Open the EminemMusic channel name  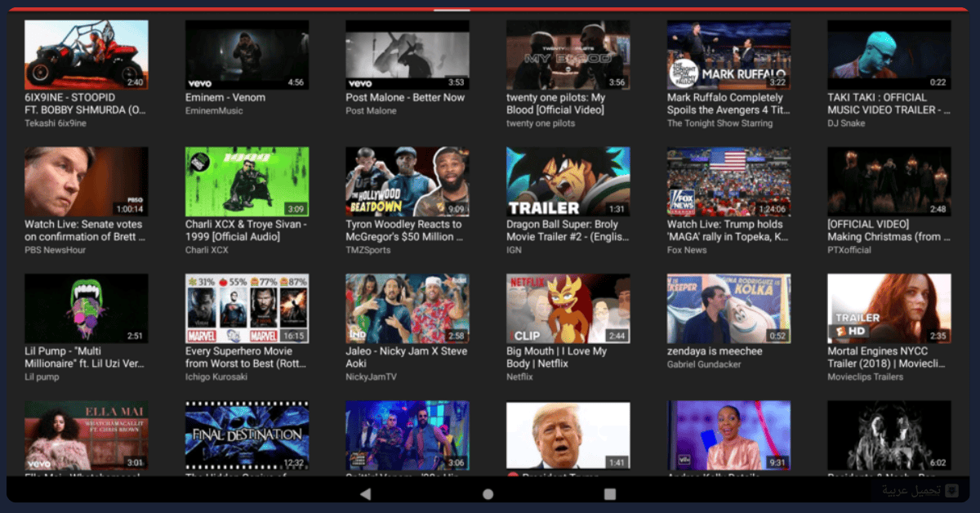click(214, 110)
